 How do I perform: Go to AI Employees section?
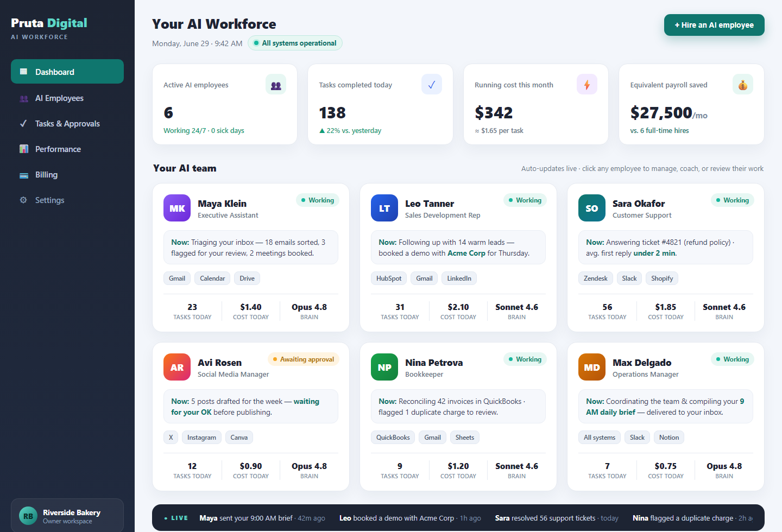point(67,98)
